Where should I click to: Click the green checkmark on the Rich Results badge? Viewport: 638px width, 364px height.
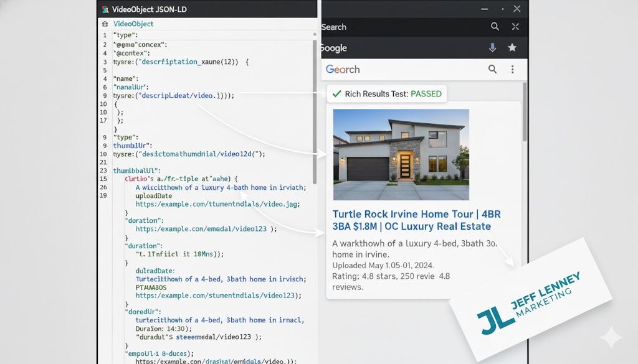point(338,93)
